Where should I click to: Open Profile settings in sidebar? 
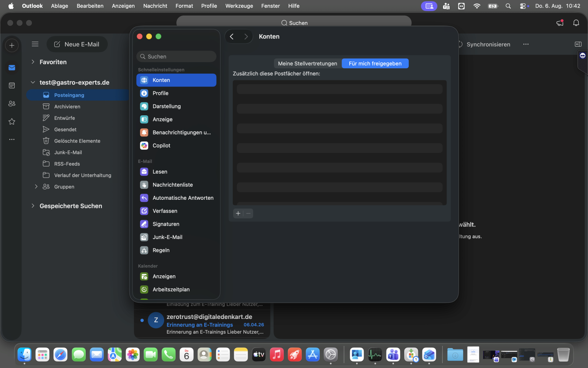pyautogui.click(x=176, y=93)
